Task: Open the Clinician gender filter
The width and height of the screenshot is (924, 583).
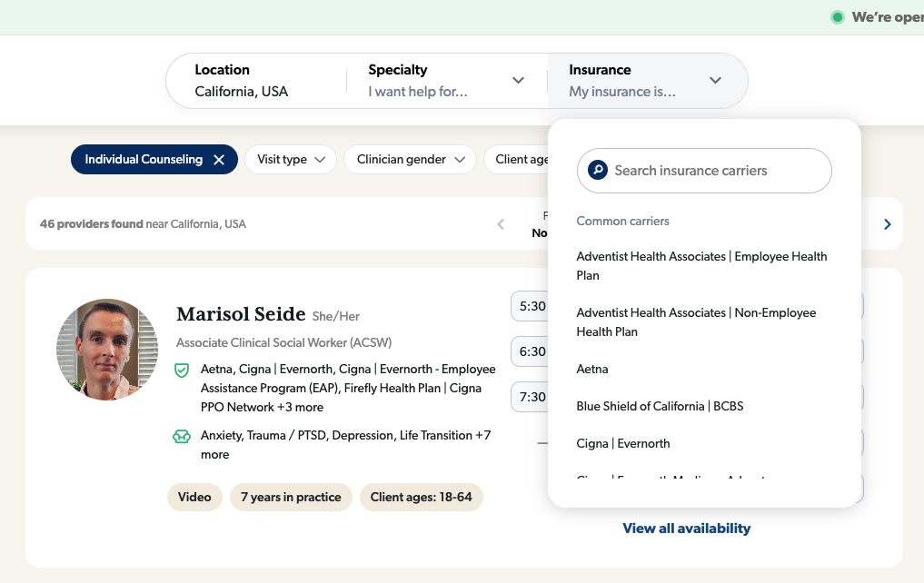Action: [x=410, y=160]
